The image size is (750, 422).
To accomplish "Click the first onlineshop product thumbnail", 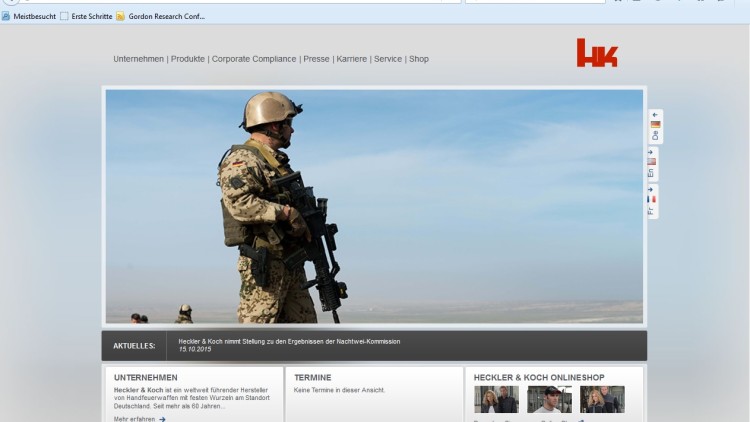I will coord(496,399).
